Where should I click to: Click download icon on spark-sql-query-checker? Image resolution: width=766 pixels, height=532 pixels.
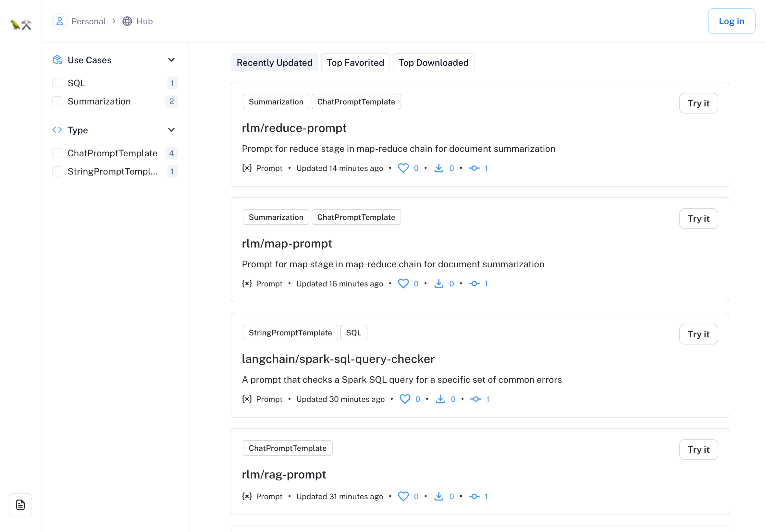tap(440, 399)
